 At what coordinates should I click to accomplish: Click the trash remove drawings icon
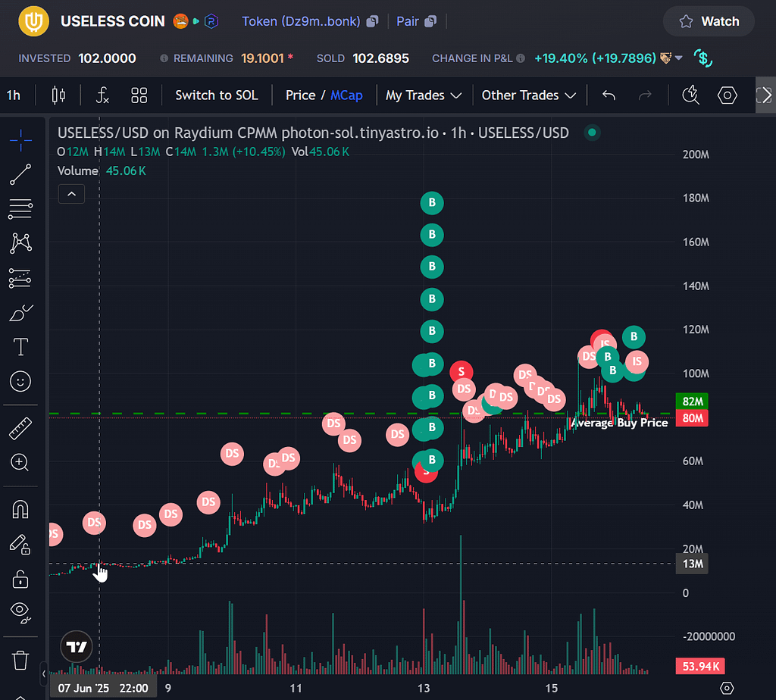click(20, 660)
